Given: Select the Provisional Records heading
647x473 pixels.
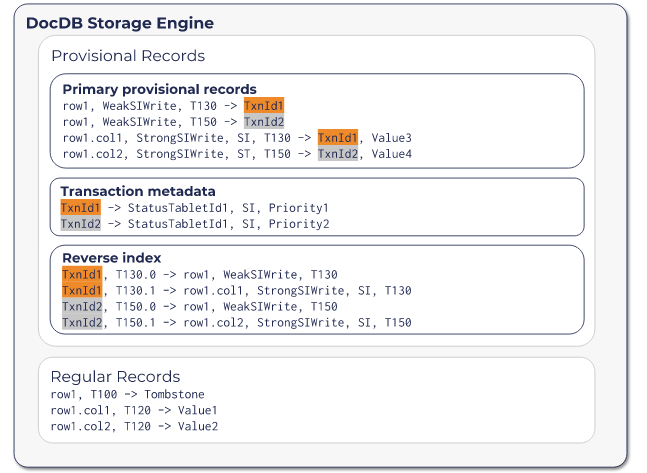Looking at the screenshot, I should coord(128,56).
